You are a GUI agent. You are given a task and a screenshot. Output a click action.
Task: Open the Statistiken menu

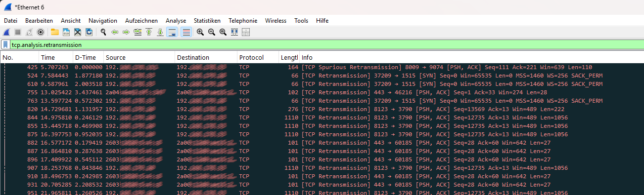[207, 21]
